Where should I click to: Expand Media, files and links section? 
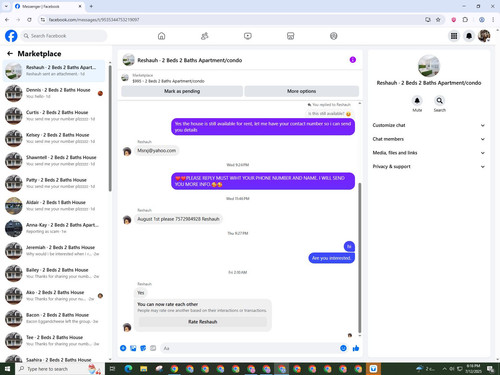click(429, 153)
